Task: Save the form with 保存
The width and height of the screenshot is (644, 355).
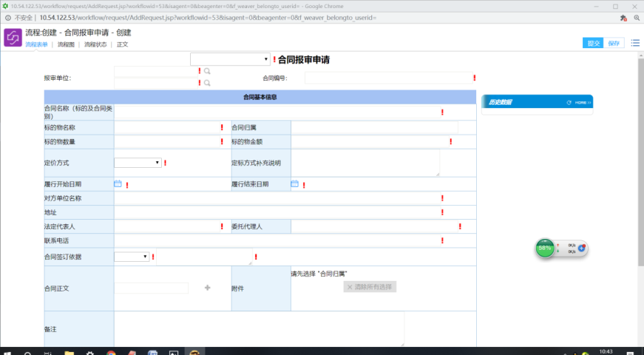Action: (x=614, y=43)
